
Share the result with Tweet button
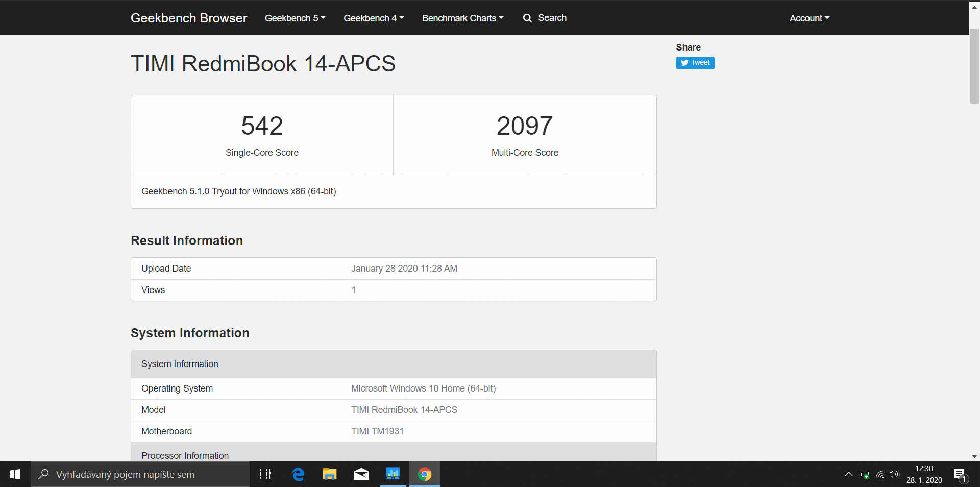[695, 63]
